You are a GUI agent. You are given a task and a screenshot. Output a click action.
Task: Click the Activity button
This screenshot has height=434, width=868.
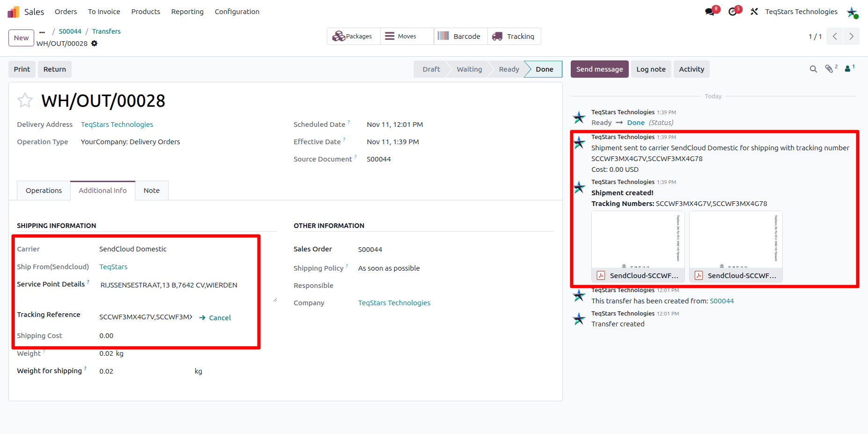[x=691, y=69]
